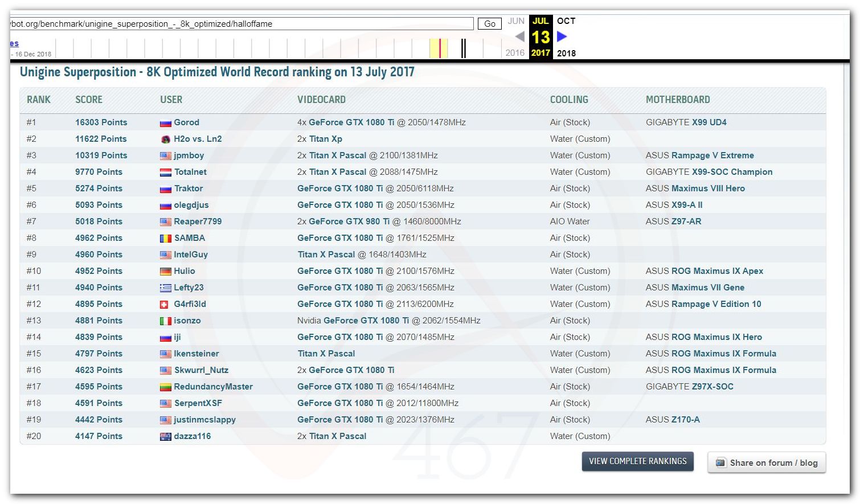Click the Russian flag beside Gorod
The image size is (860, 504).
point(166,123)
